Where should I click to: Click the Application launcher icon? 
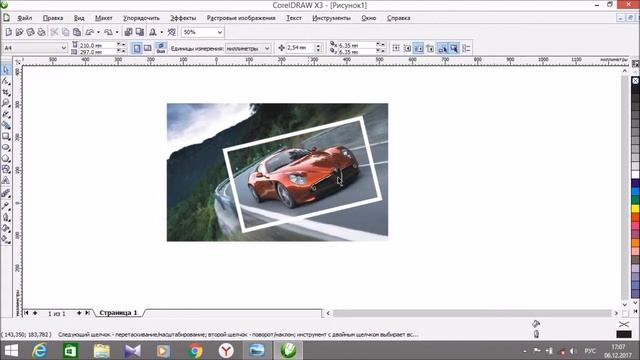(x=153, y=32)
